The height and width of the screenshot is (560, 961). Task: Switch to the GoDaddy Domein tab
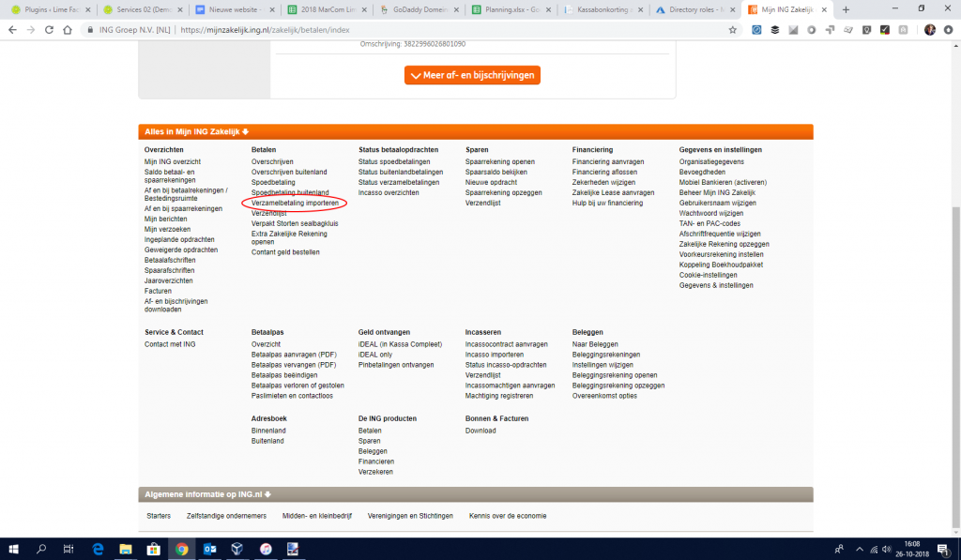[x=419, y=9]
